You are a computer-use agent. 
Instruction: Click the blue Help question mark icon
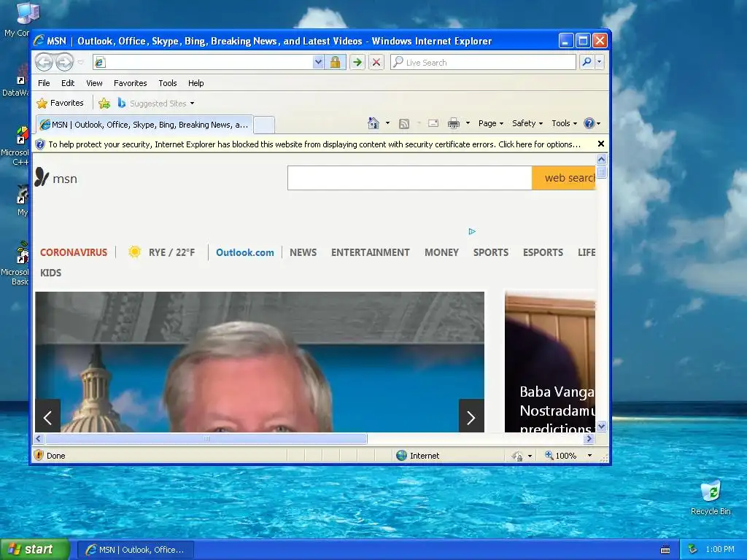click(589, 123)
